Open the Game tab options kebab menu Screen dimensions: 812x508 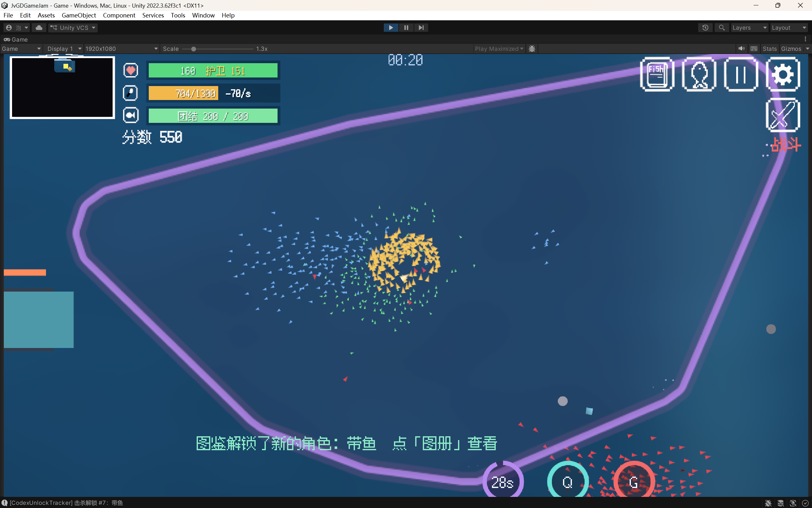click(x=805, y=39)
